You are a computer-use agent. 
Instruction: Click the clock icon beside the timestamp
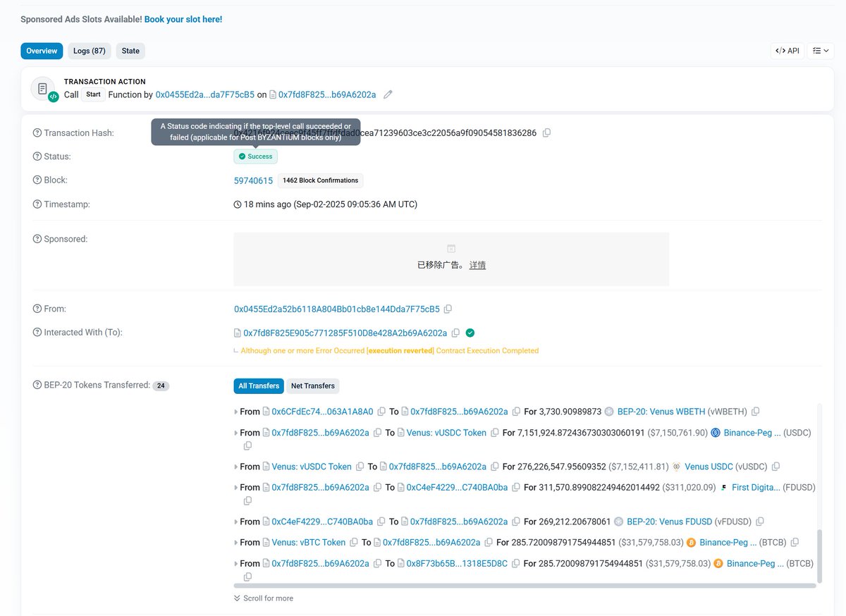click(x=238, y=204)
